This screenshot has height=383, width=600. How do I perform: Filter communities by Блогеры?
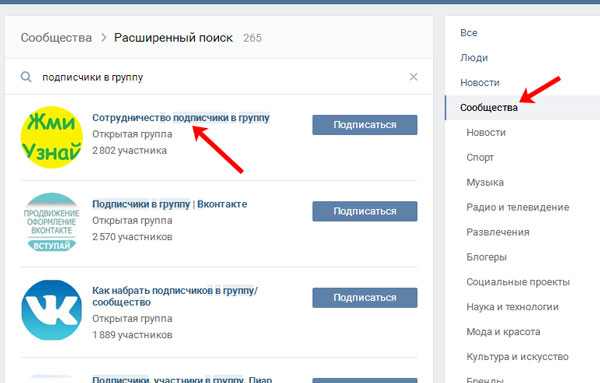coord(486,257)
